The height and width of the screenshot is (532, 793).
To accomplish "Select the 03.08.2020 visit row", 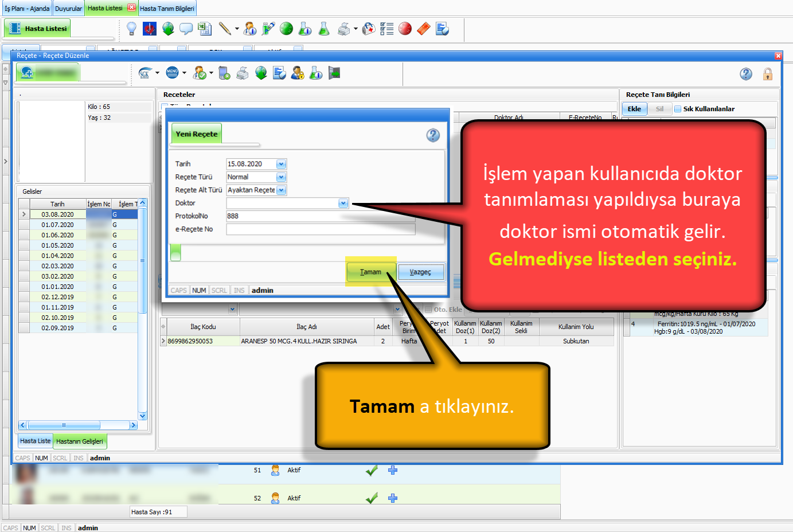I will coord(78,214).
